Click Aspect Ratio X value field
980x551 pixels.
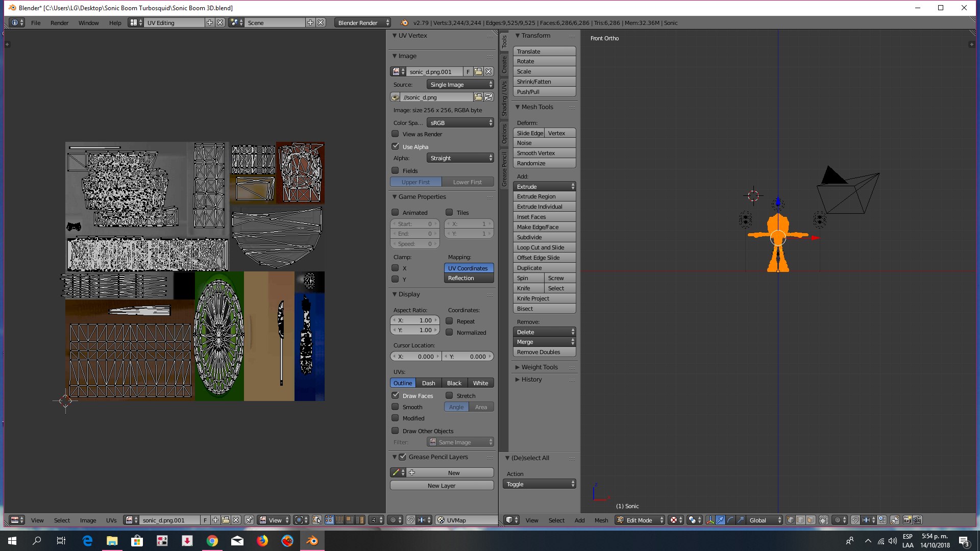pos(414,320)
